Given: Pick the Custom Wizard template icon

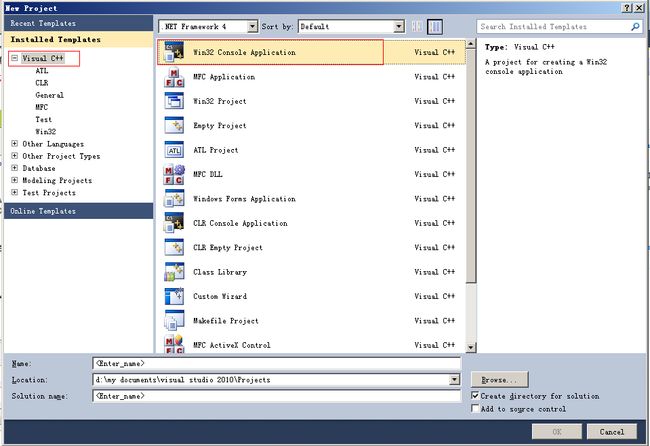Looking at the screenshot, I should tap(174, 296).
